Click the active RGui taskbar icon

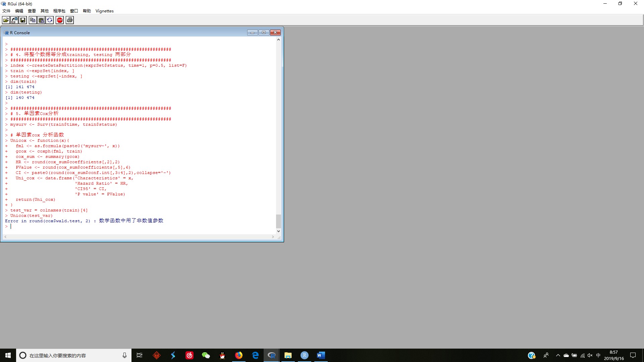pyautogui.click(x=272, y=355)
